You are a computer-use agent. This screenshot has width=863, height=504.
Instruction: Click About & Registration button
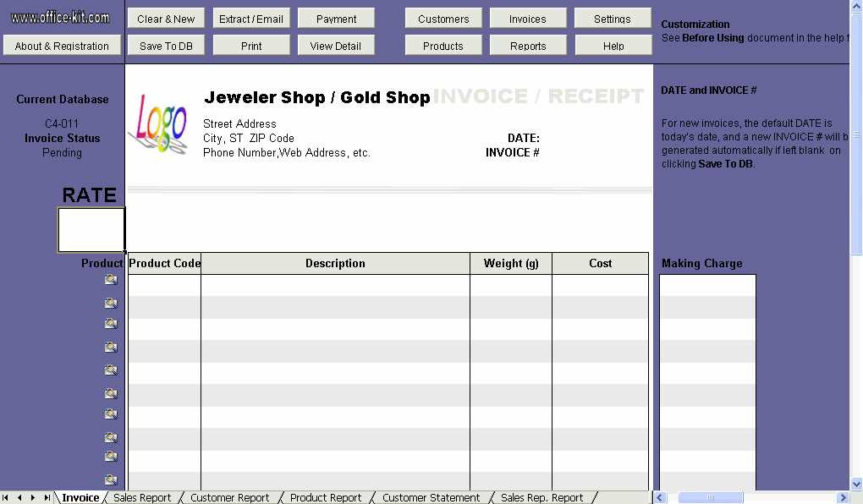tap(62, 45)
